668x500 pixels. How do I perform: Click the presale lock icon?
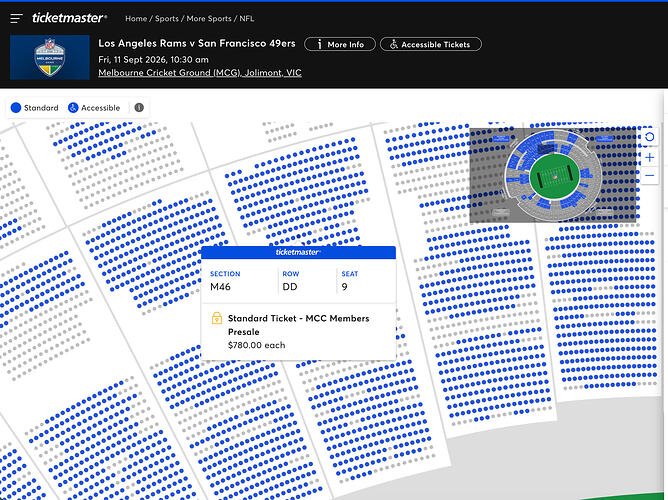[x=217, y=319]
